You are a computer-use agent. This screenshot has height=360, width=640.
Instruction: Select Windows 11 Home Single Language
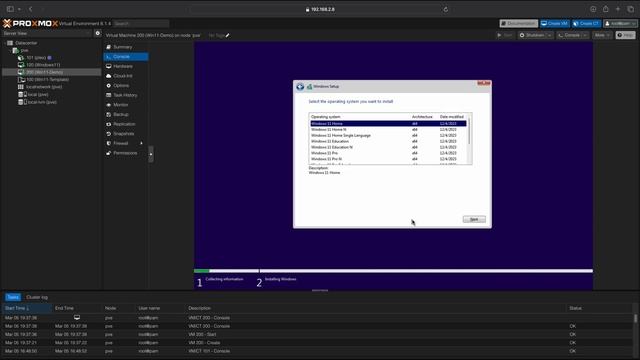click(x=388, y=136)
